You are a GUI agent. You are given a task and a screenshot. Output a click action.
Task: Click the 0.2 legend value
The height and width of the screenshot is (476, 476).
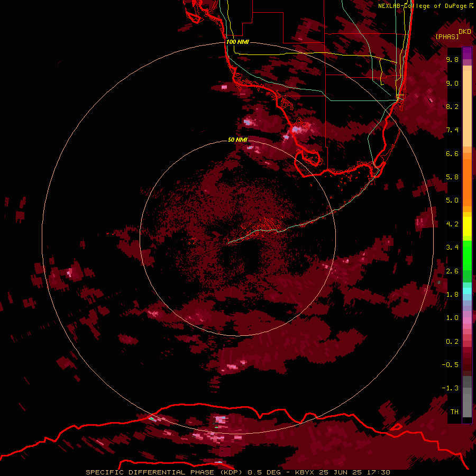[x=452, y=342]
